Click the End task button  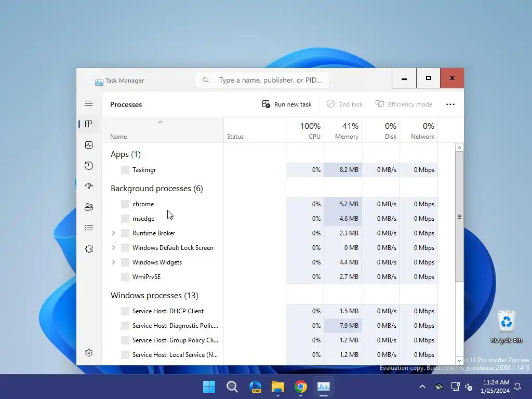(x=345, y=104)
